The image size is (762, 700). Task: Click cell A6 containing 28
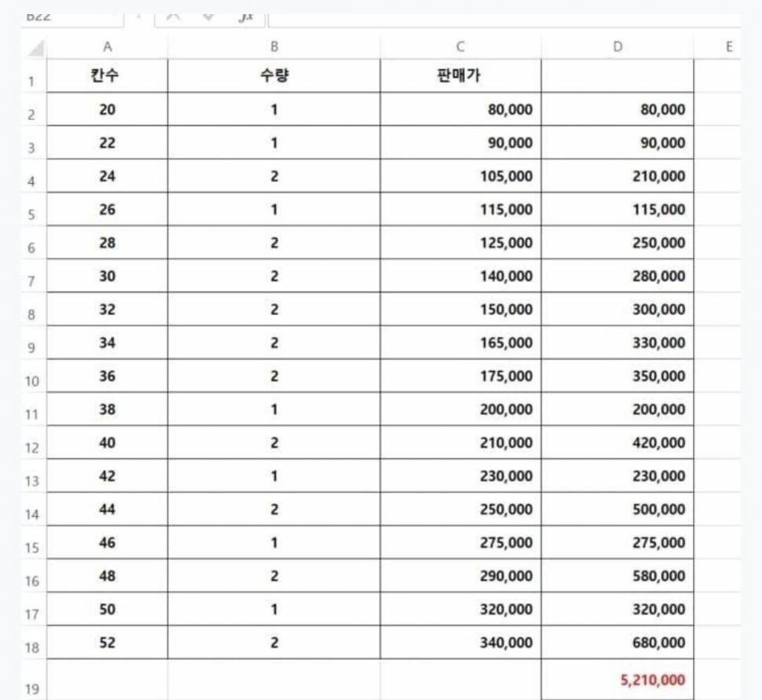[108, 243]
